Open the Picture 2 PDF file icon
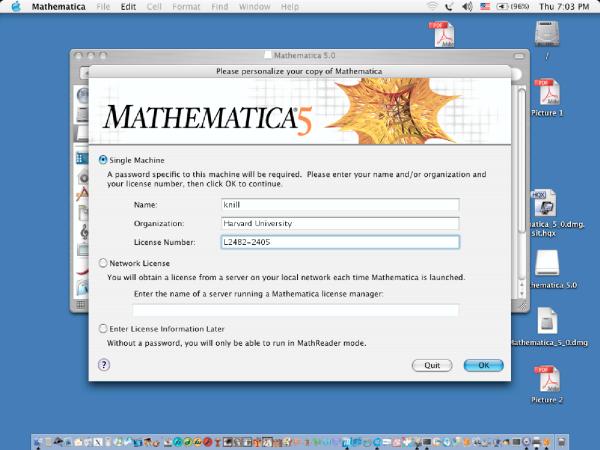The width and height of the screenshot is (600, 450). 547,380
